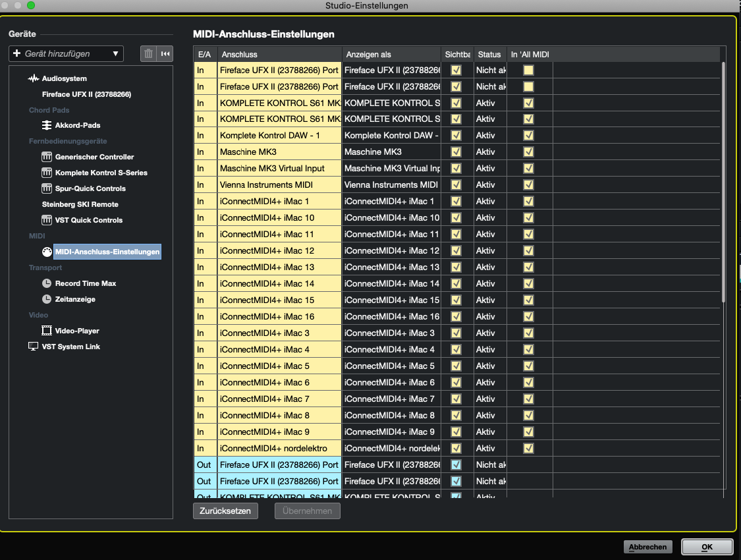Image resolution: width=741 pixels, height=560 pixels.
Task: Click the Video-Player film icon
Action: [46, 331]
